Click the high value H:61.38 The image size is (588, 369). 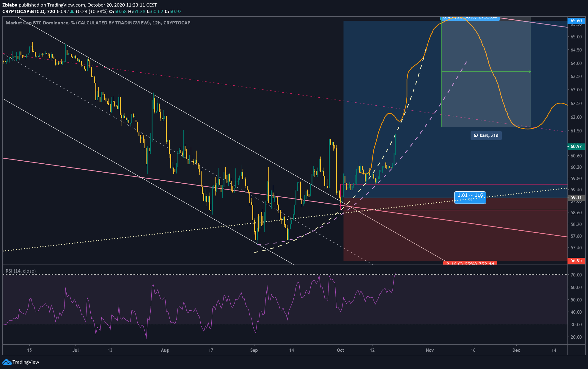tap(137, 11)
